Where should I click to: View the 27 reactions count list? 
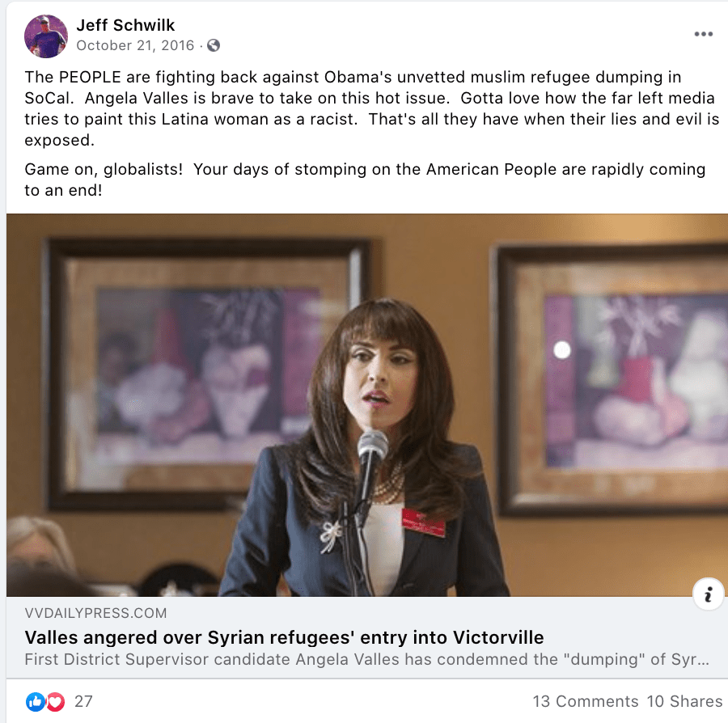tap(83, 701)
